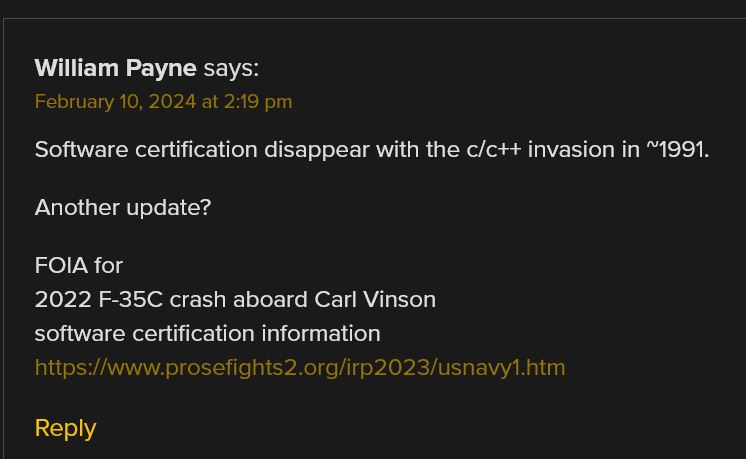Click the Reply link under the comment
Image resolution: width=746 pixels, height=459 pixels.
pyautogui.click(x=65, y=429)
